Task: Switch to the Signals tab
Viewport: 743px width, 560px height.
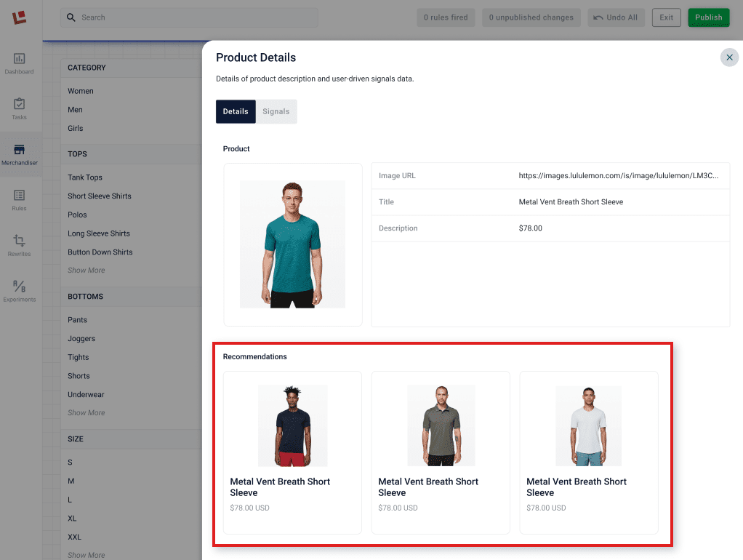Action: click(x=276, y=111)
